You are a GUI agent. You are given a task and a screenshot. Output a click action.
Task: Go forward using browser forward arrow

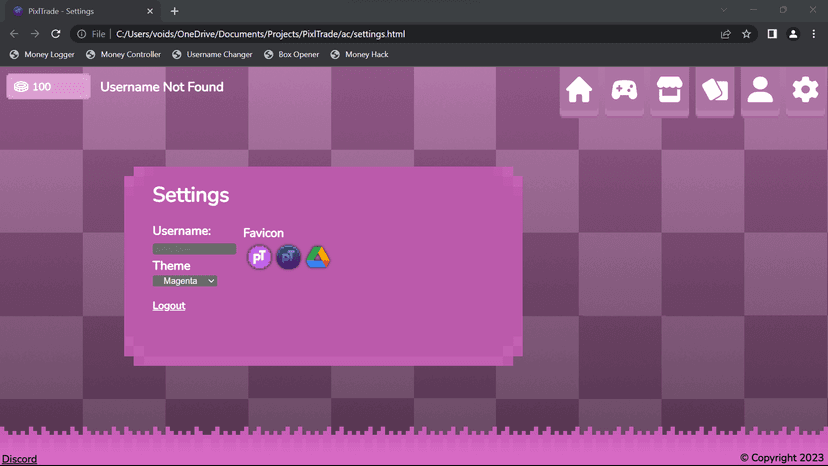click(35, 34)
